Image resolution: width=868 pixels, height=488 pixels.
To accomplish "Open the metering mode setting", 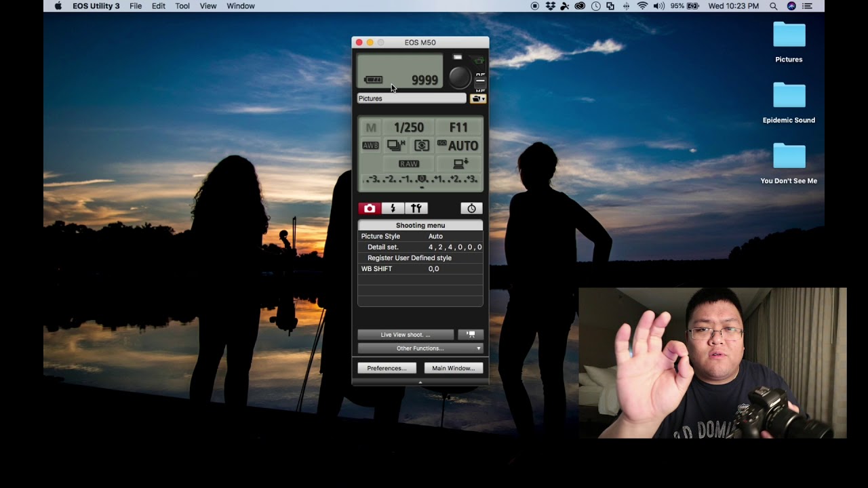I will click(x=422, y=146).
